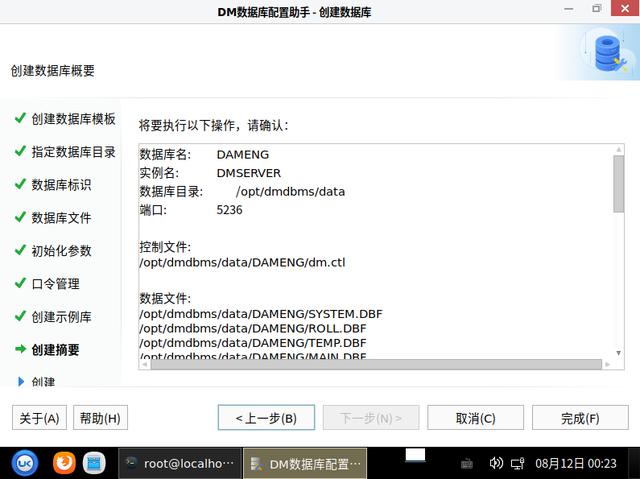Launch Firefox from the taskbar

point(64,463)
